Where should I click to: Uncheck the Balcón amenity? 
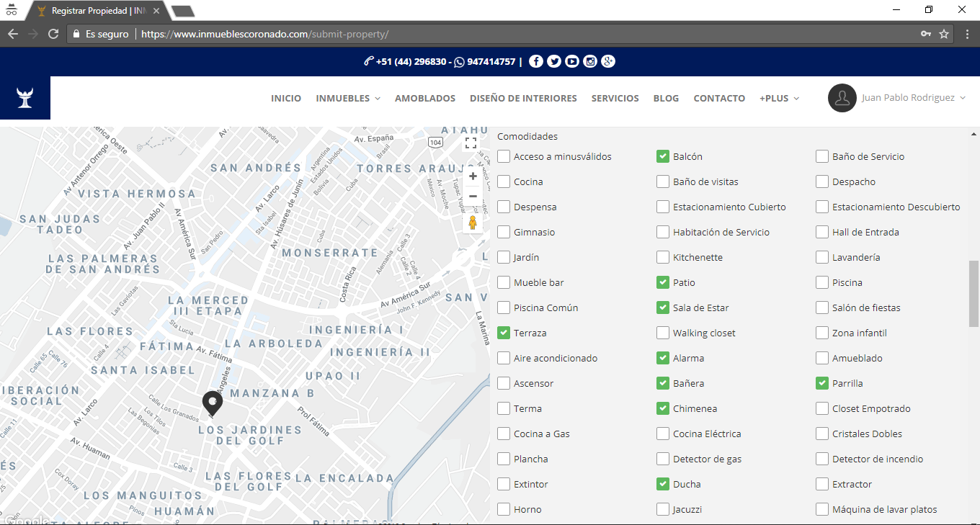pos(663,156)
